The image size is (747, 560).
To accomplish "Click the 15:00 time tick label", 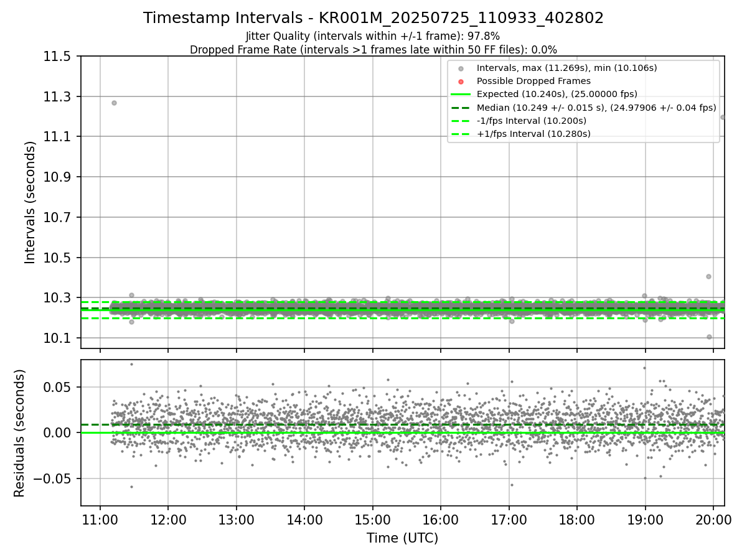I will click(x=372, y=520).
